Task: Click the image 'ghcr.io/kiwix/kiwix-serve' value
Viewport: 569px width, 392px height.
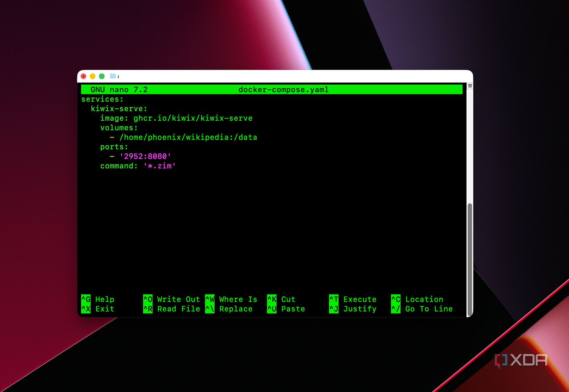Action: (193, 118)
